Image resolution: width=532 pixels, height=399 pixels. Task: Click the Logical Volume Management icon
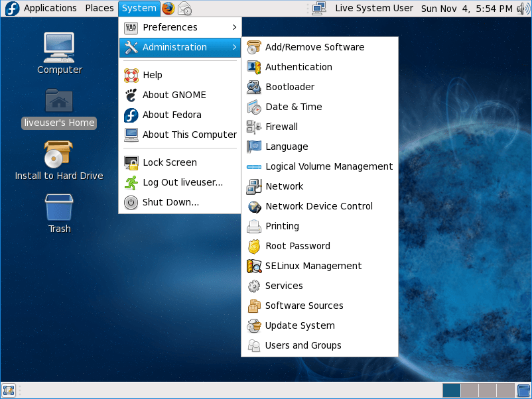254,167
